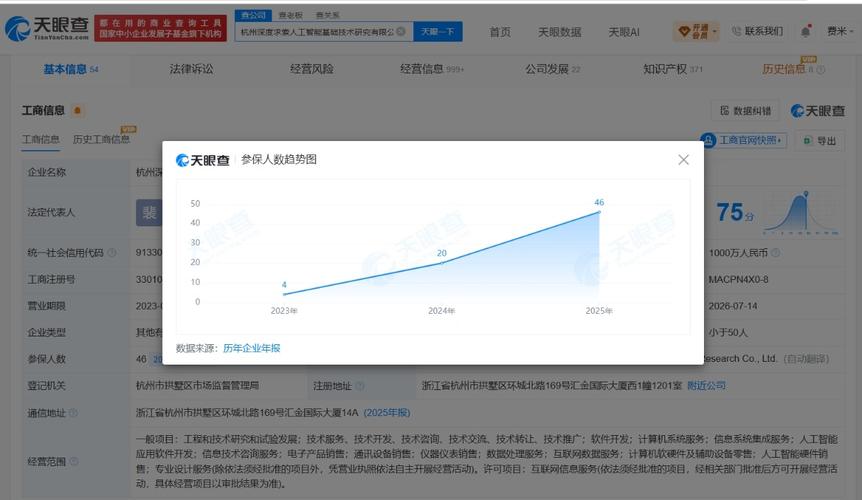Click the info icon beside 1000万人民币

[776, 253]
